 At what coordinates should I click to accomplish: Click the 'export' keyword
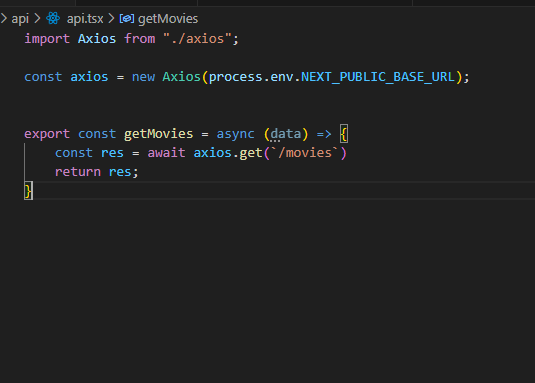click(47, 134)
